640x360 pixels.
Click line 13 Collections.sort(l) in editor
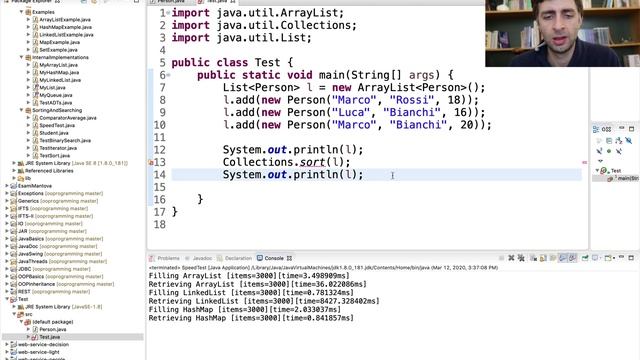click(287, 162)
